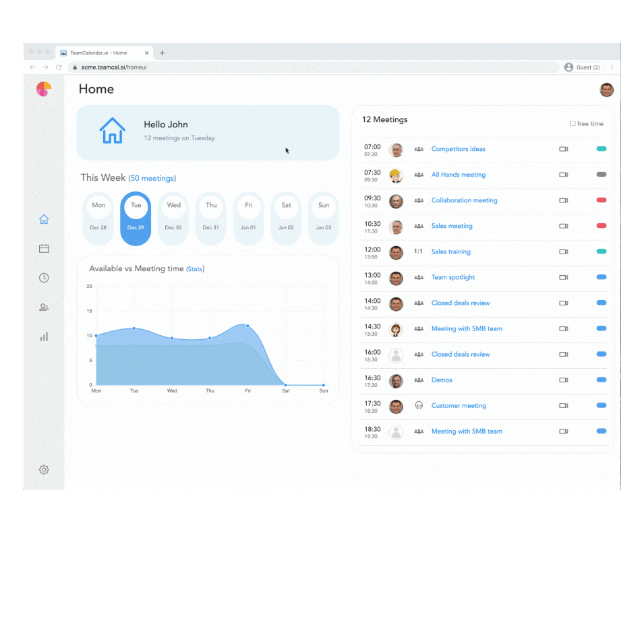The image size is (644, 644).
Task: Open the settings gear in sidebar
Action: point(44,469)
